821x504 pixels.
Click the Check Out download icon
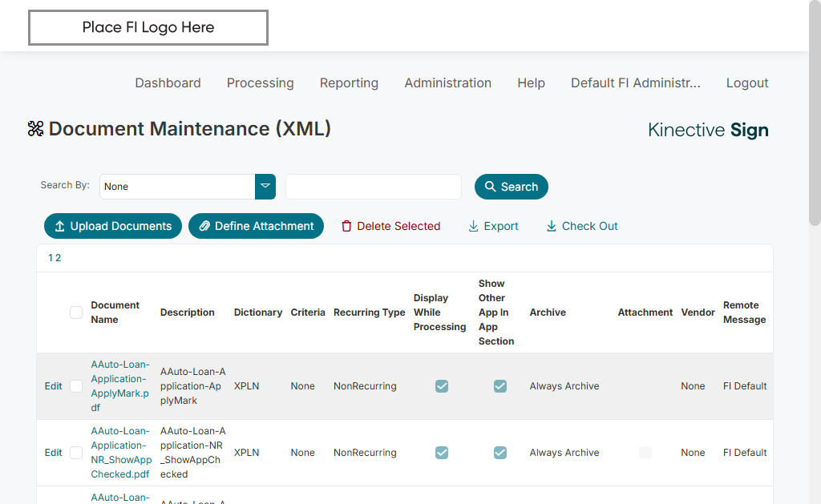click(552, 227)
